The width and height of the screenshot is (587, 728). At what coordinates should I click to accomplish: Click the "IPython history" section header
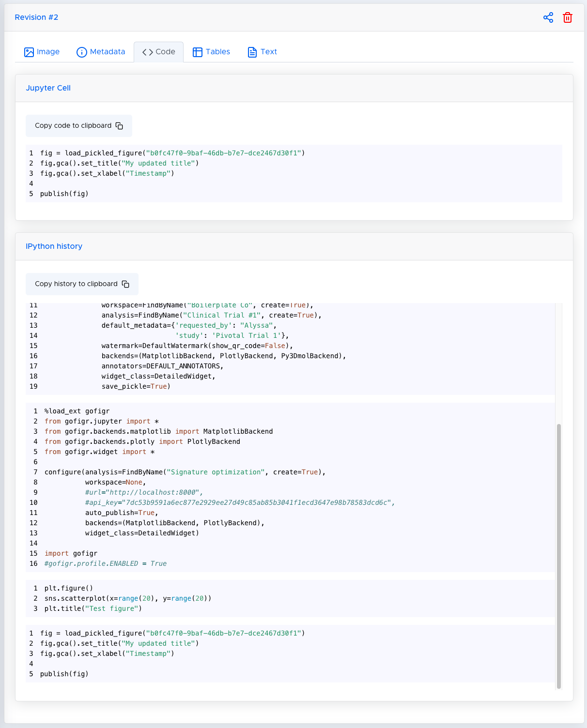click(x=54, y=246)
